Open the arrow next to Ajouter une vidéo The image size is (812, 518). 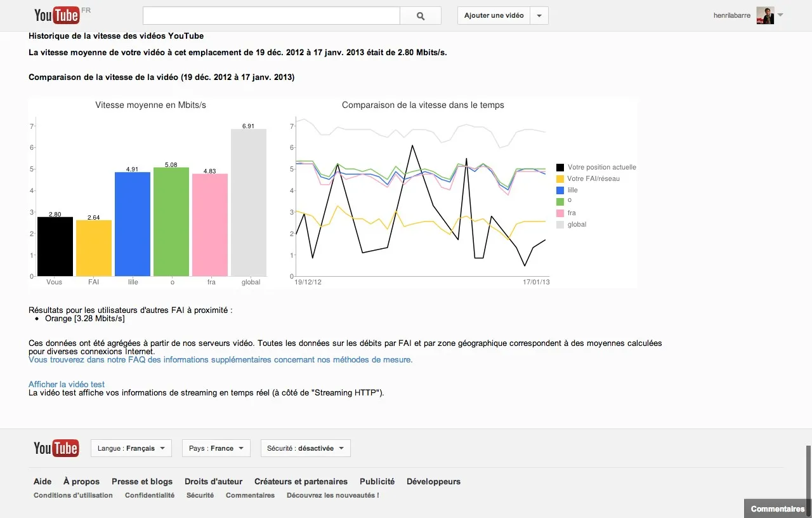(x=539, y=16)
